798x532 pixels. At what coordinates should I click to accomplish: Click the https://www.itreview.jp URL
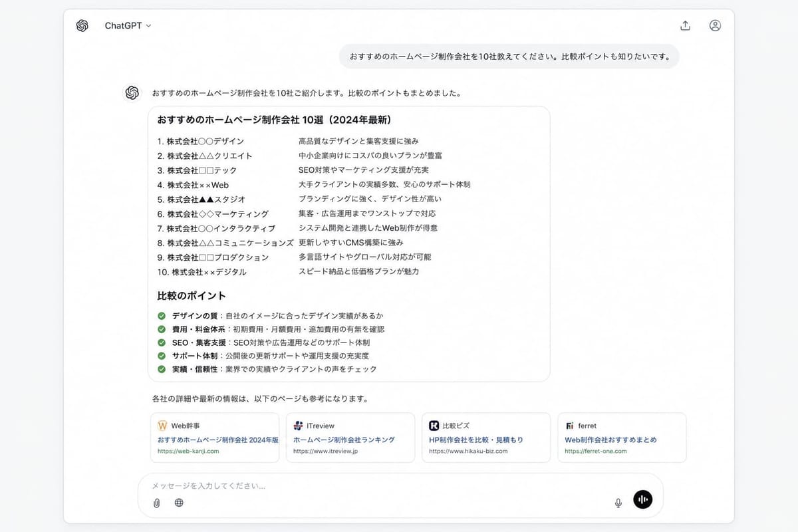click(x=325, y=451)
